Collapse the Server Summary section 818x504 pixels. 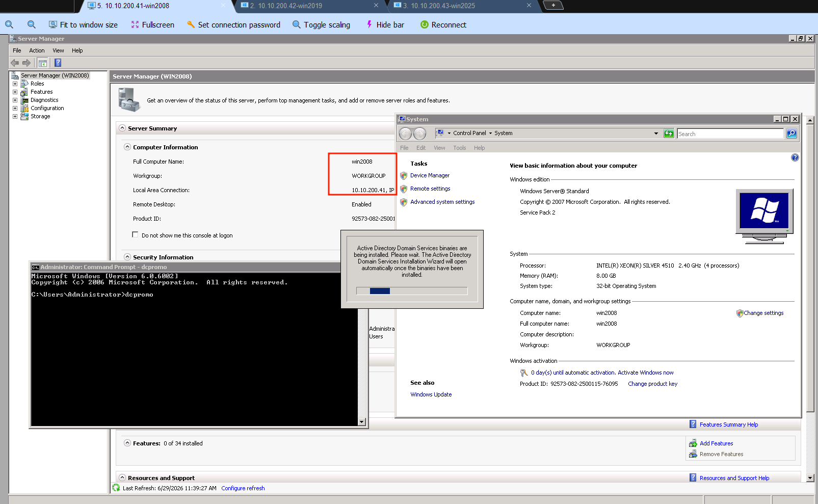(122, 128)
